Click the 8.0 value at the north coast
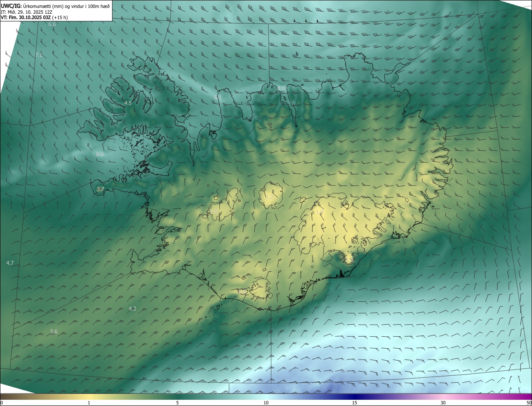532x406 pixels. coord(281,88)
